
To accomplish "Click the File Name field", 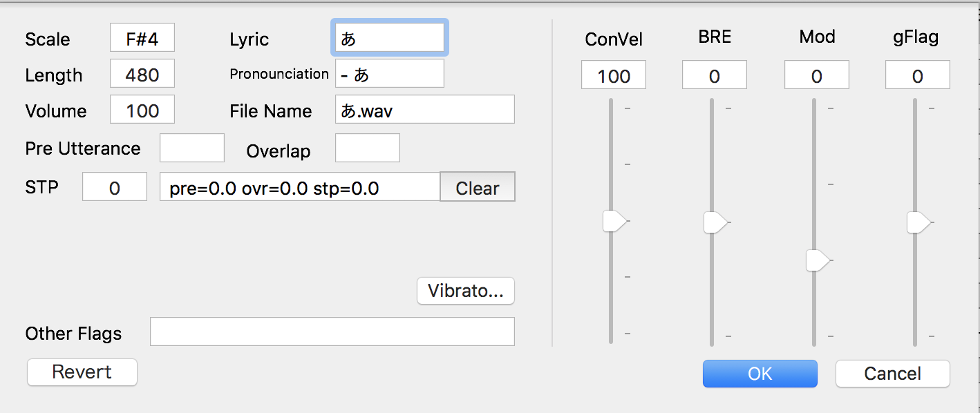I will point(424,110).
